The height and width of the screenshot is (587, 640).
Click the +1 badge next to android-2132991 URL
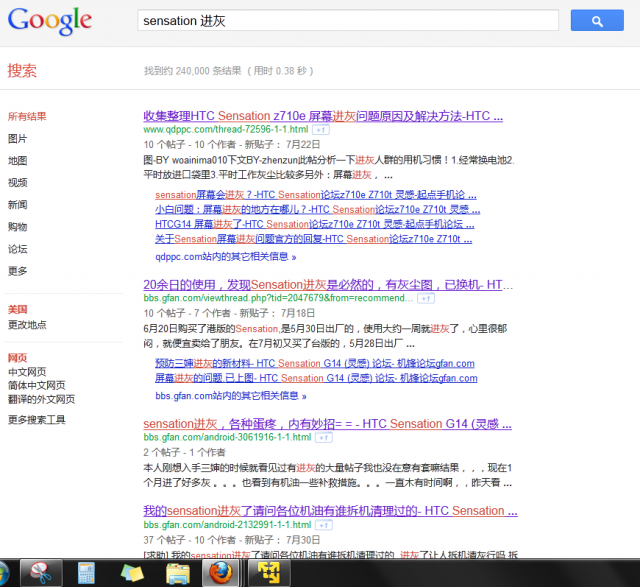[324, 525]
